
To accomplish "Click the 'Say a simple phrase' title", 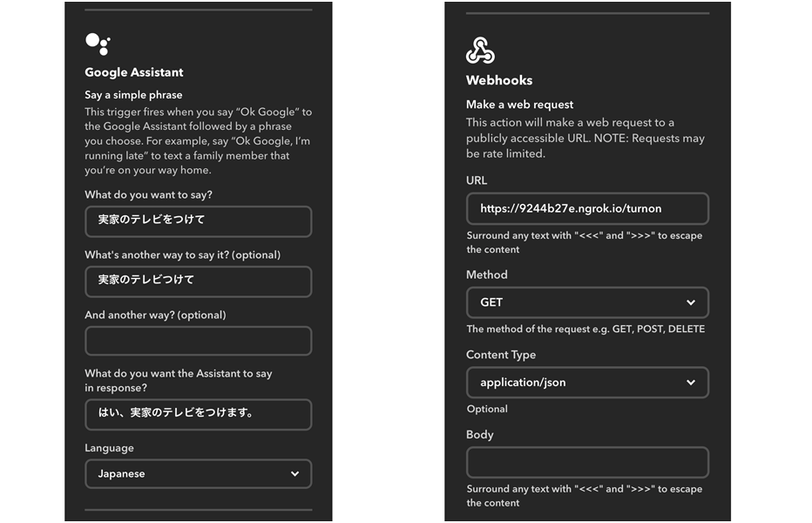I will 133,95.
